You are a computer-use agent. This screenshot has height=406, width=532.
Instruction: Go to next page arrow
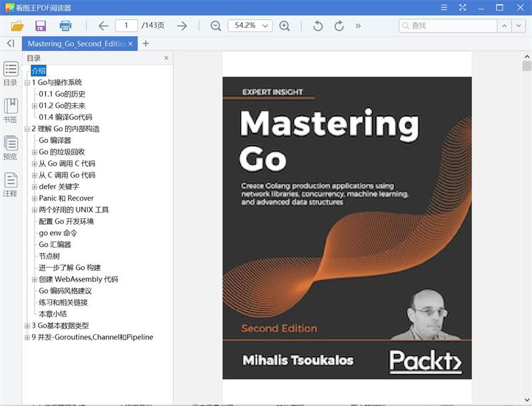[x=182, y=26]
